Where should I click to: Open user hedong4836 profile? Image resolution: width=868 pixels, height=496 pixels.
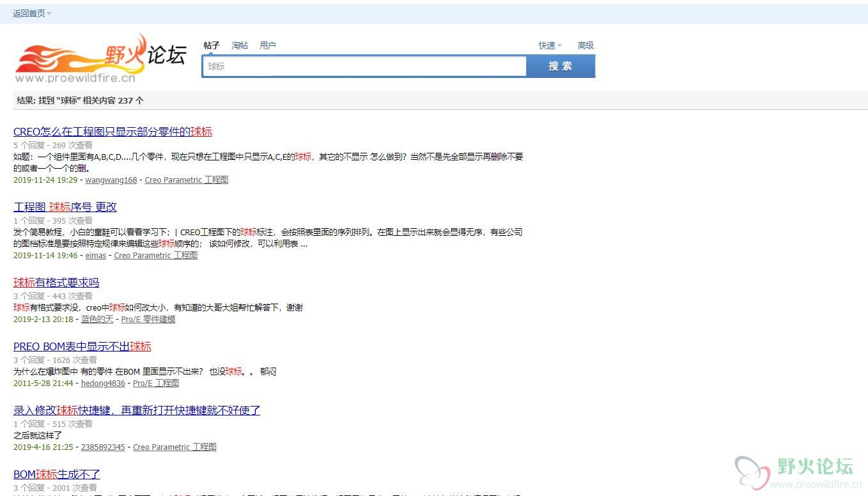click(x=103, y=384)
